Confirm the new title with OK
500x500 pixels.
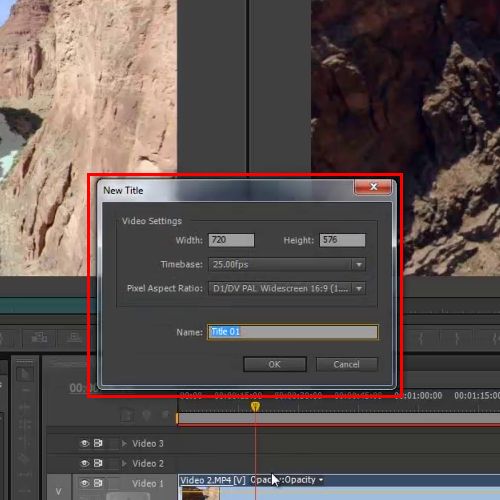275,364
